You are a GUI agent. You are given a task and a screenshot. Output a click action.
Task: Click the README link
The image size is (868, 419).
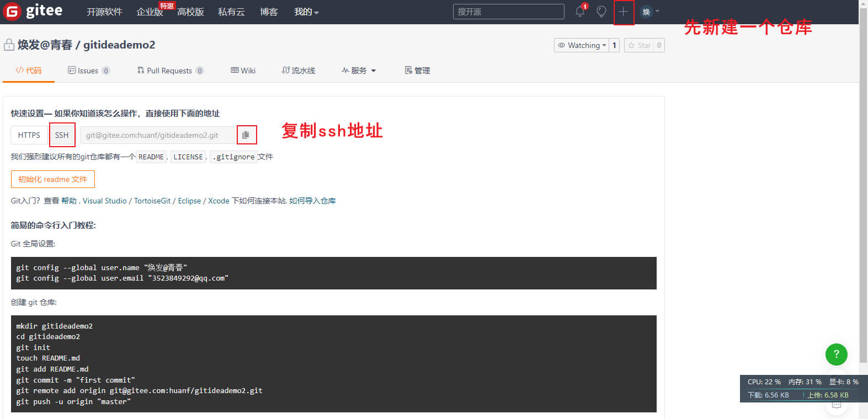151,157
